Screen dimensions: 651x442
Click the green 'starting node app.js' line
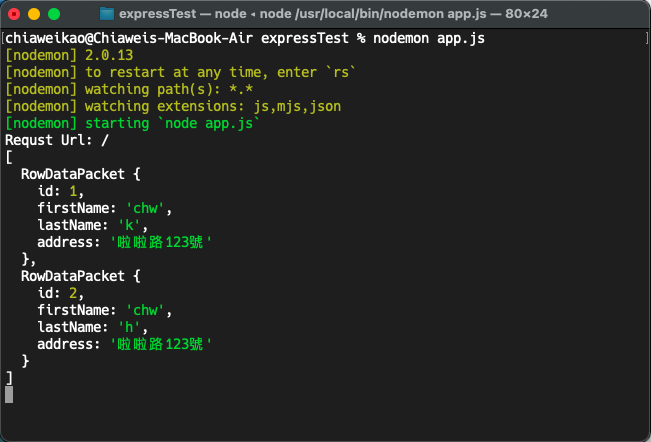click(133, 123)
